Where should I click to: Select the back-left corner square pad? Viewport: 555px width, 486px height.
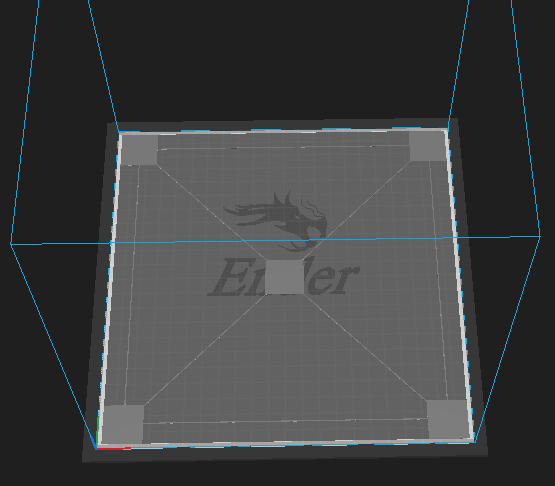coord(139,150)
